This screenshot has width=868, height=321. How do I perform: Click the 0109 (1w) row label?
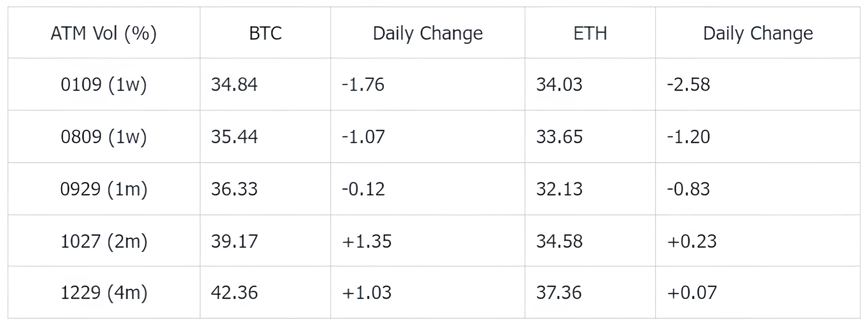[x=103, y=85]
